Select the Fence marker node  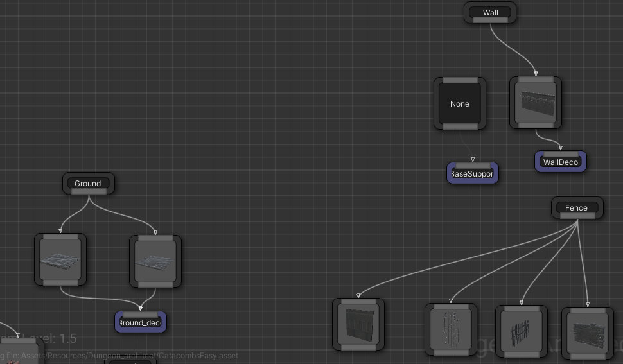(x=577, y=207)
